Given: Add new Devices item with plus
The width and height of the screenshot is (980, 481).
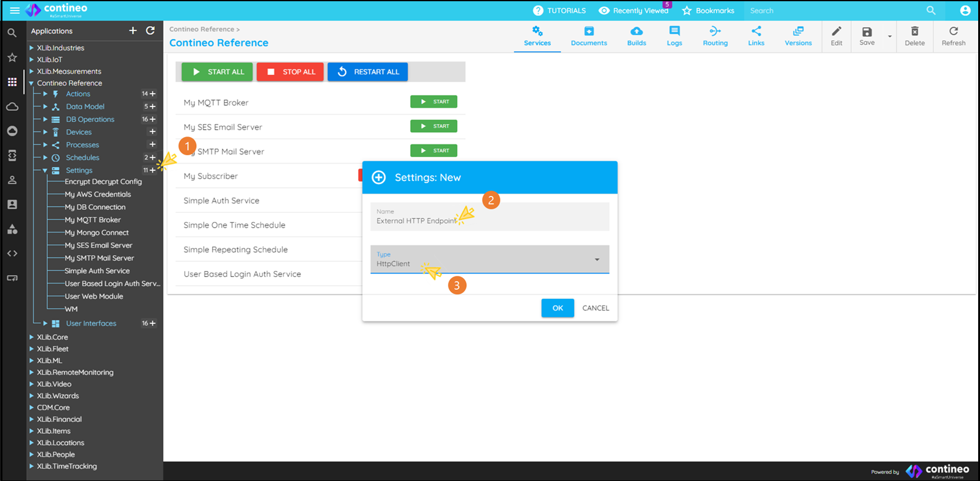Looking at the screenshot, I should pyautogui.click(x=153, y=132).
